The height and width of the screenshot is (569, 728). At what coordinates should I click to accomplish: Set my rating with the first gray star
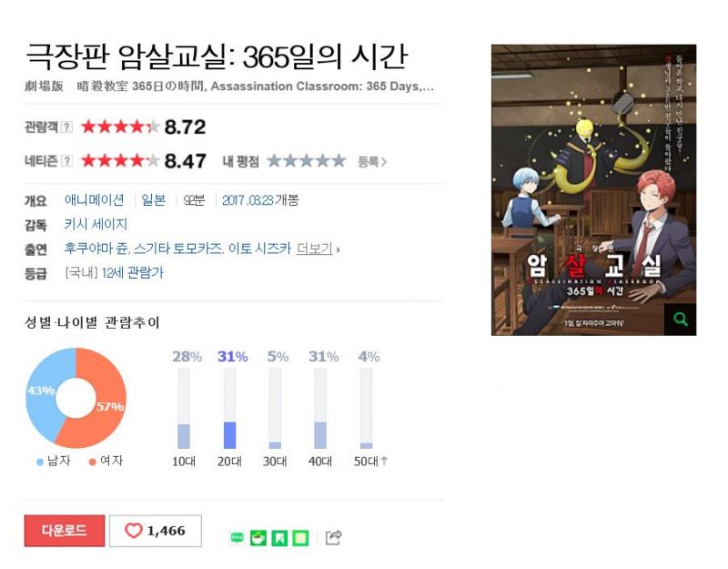275,161
